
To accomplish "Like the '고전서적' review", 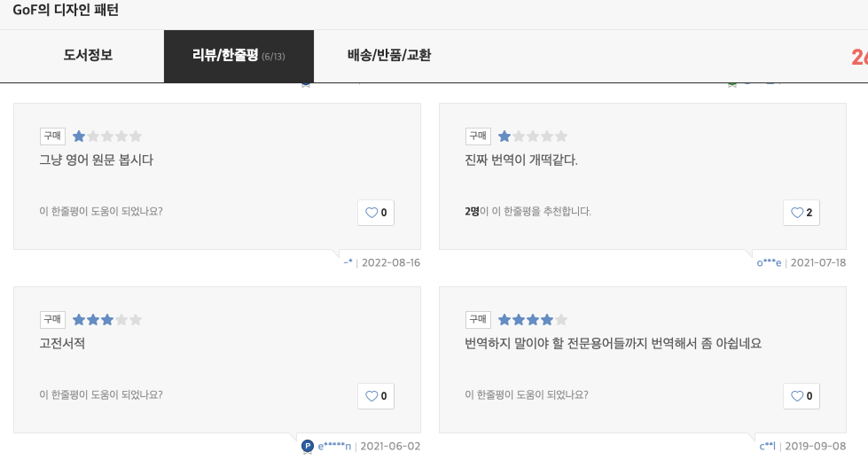I will click(x=376, y=396).
